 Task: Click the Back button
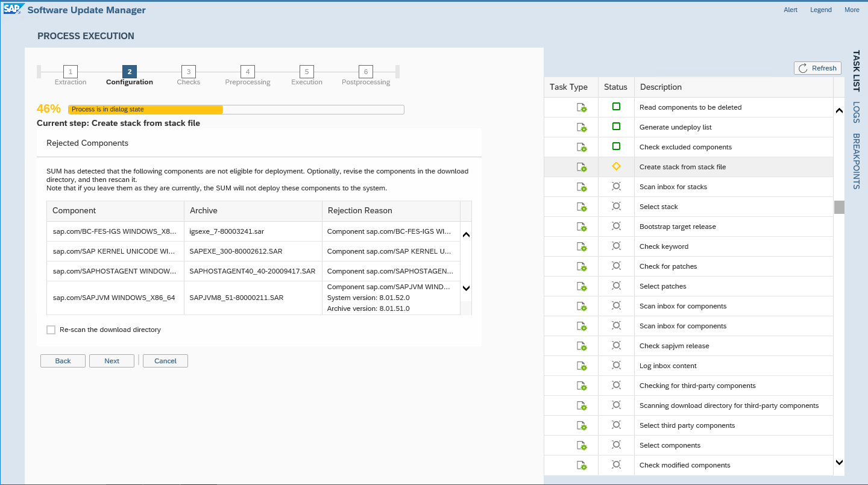point(63,361)
